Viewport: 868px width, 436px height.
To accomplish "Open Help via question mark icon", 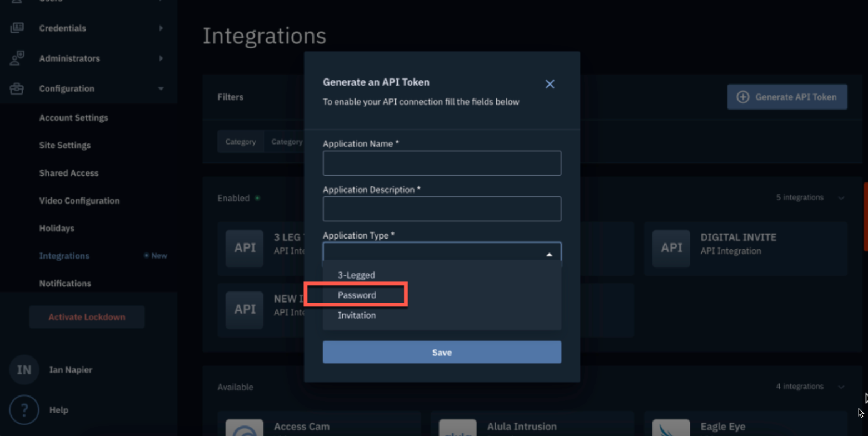I will (x=24, y=410).
